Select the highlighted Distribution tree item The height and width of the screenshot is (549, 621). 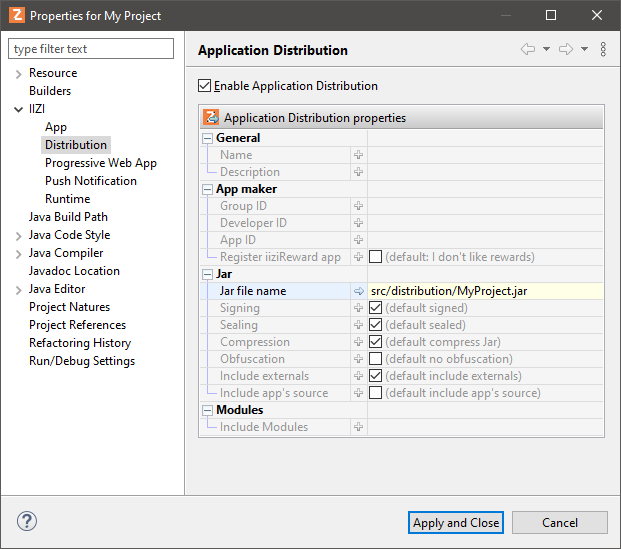tap(76, 145)
